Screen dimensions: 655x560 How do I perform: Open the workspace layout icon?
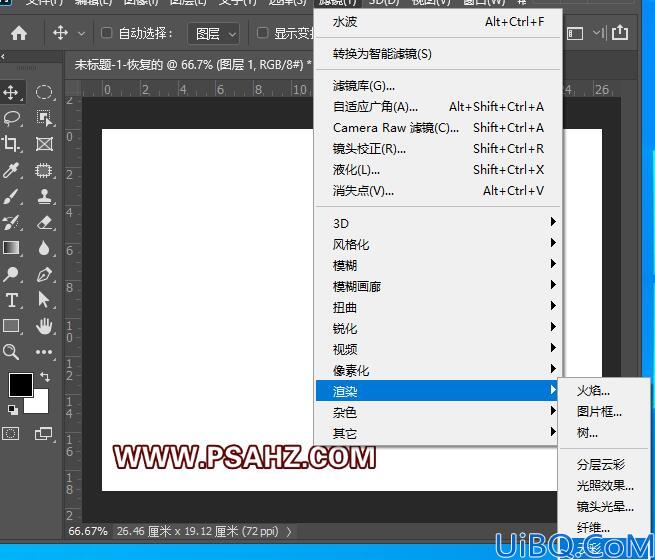click(x=575, y=33)
